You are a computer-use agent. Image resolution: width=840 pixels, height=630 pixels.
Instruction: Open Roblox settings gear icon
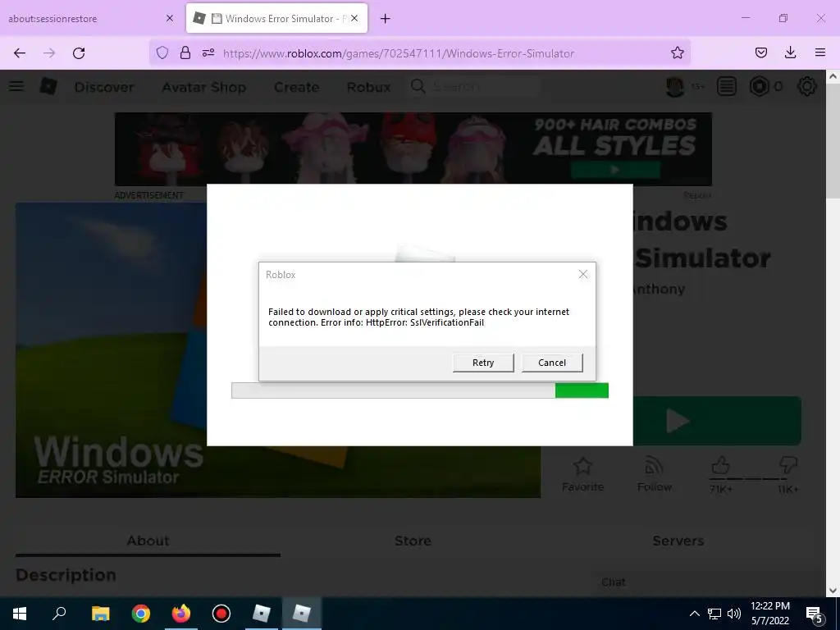point(807,86)
